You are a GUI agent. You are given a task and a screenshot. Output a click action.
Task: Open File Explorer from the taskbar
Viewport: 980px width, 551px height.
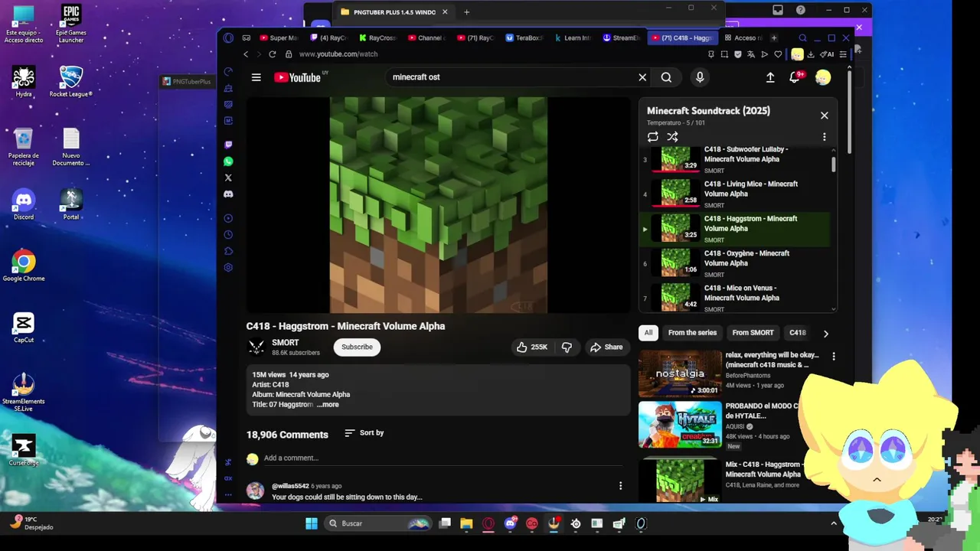(x=466, y=523)
